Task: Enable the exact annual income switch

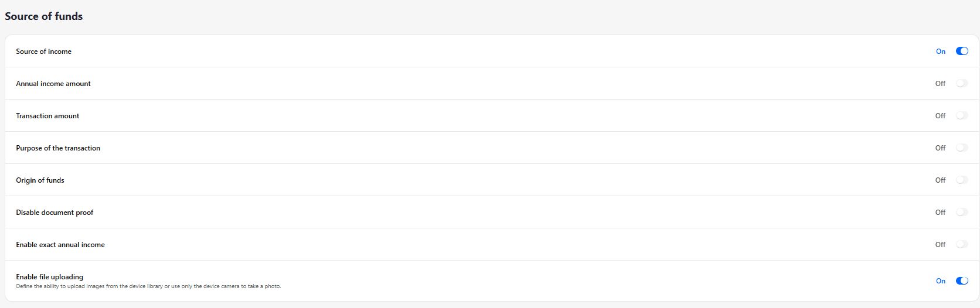Action: pos(962,245)
